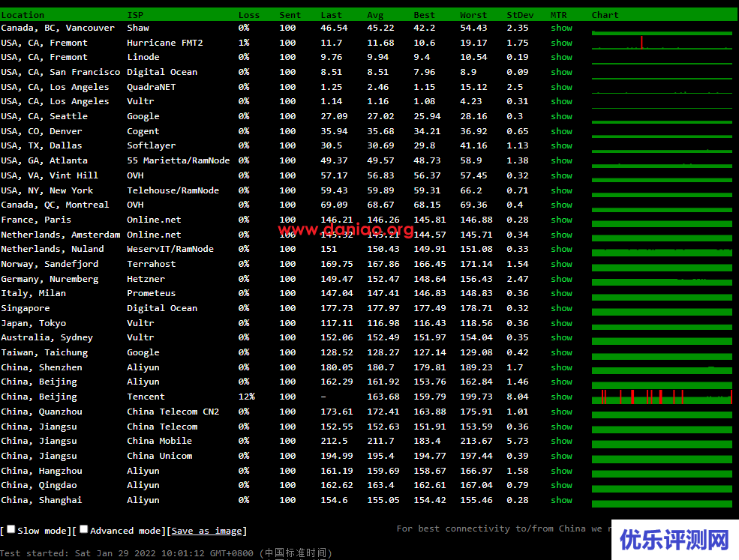Select worst value 199.73
This screenshot has width=739, height=560.
click(476, 397)
